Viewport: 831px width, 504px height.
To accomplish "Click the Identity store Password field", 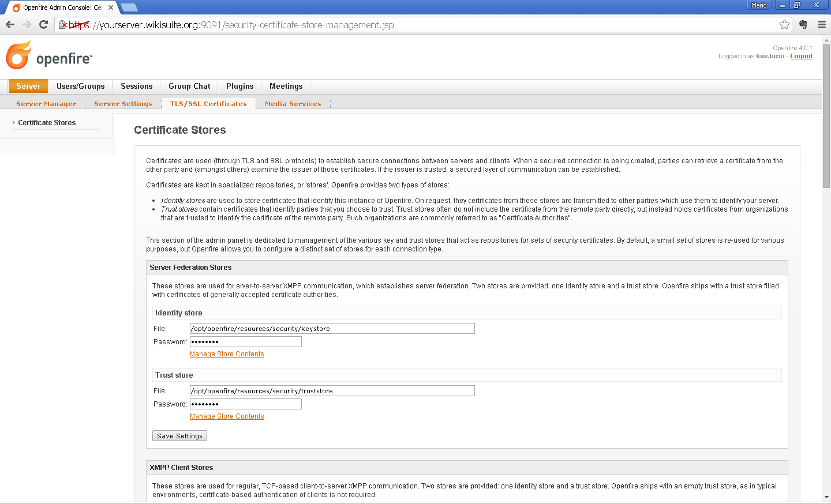I will tap(246, 342).
